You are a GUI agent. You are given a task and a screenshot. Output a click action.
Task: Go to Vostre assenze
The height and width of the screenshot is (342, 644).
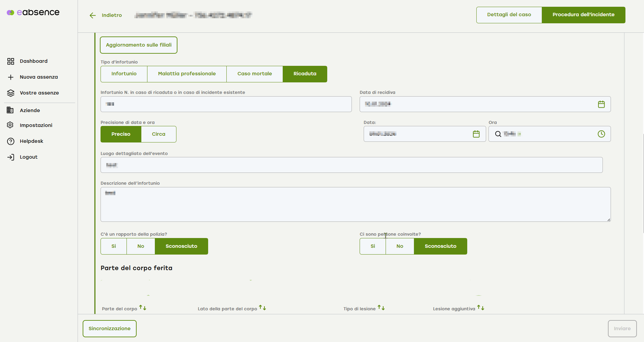pyautogui.click(x=39, y=93)
